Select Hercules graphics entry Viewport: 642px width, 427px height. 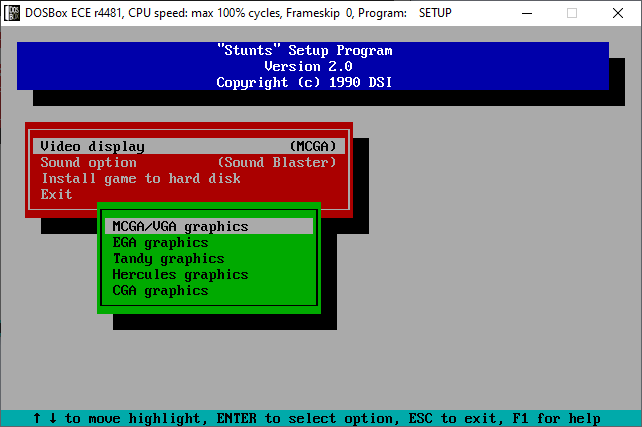pyautogui.click(x=209, y=274)
